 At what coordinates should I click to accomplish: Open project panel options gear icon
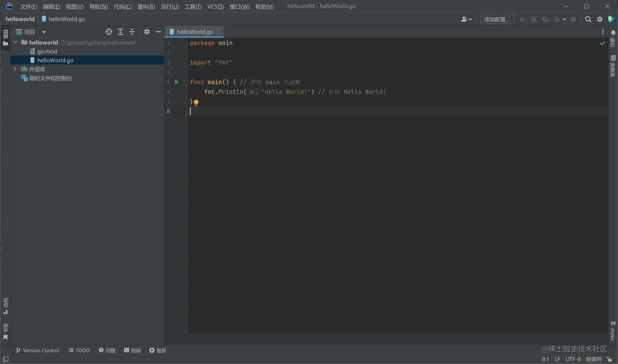point(147,31)
